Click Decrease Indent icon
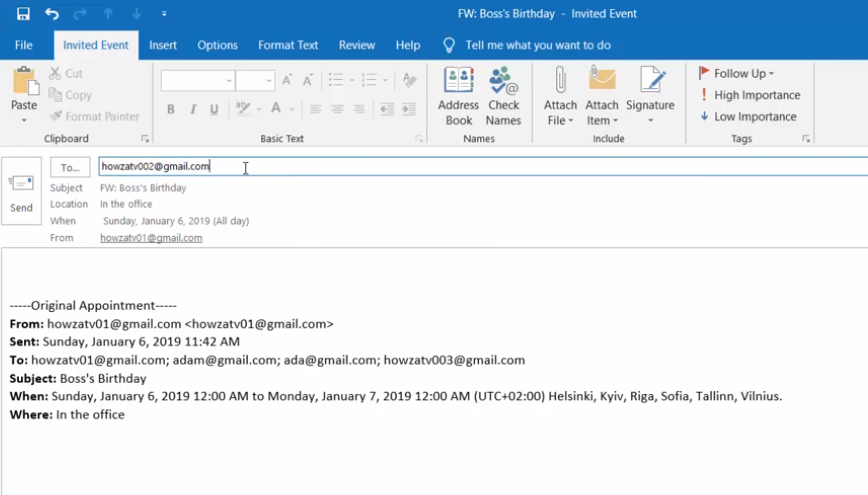The image size is (868, 495). point(387,109)
